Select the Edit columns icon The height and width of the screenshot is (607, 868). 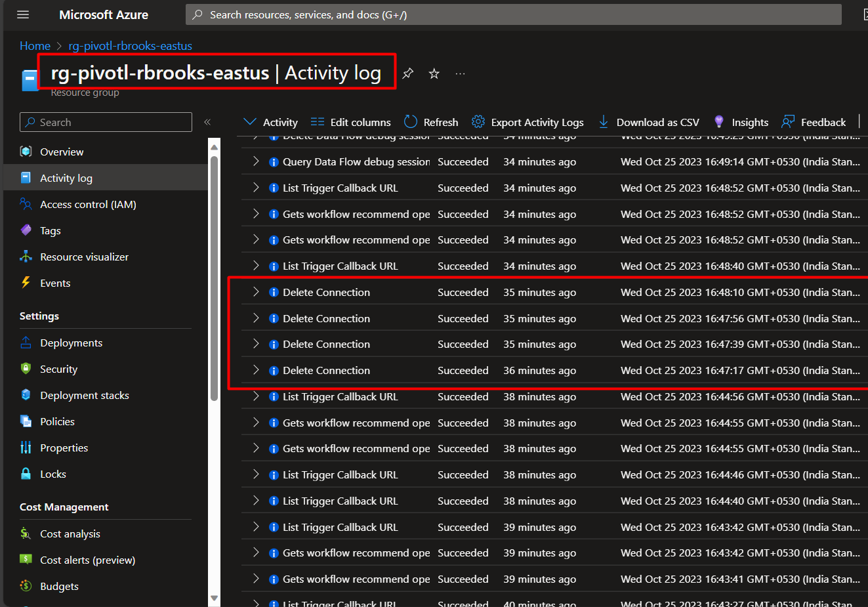pyautogui.click(x=318, y=121)
